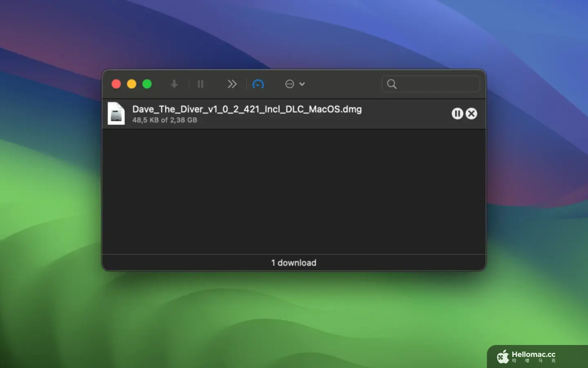Click the double-chevron resume icon in the toolbar

pos(232,84)
